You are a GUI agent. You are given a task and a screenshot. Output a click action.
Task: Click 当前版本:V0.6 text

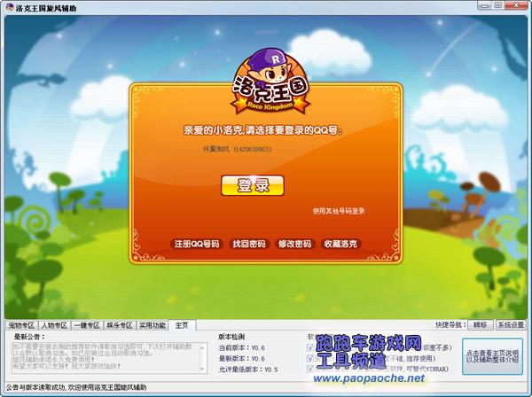coord(242,347)
